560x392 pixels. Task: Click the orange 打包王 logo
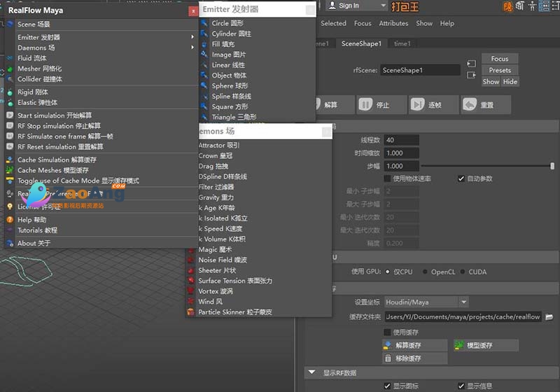(405, 6)
